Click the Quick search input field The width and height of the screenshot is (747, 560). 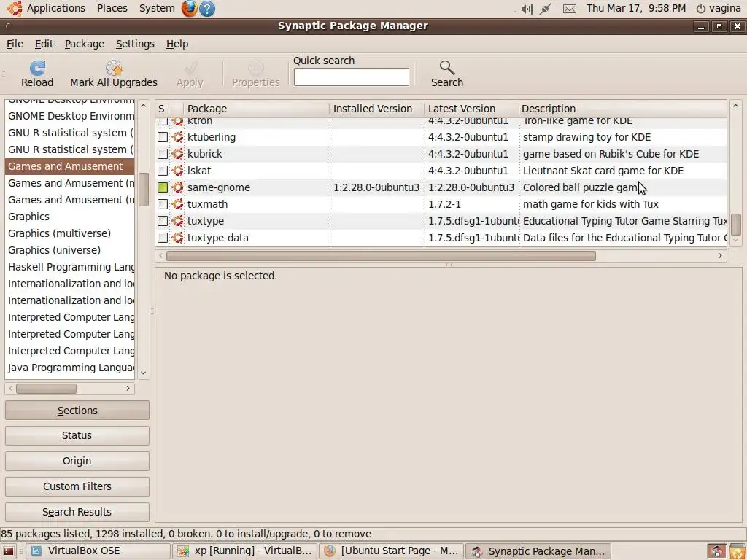351,77
